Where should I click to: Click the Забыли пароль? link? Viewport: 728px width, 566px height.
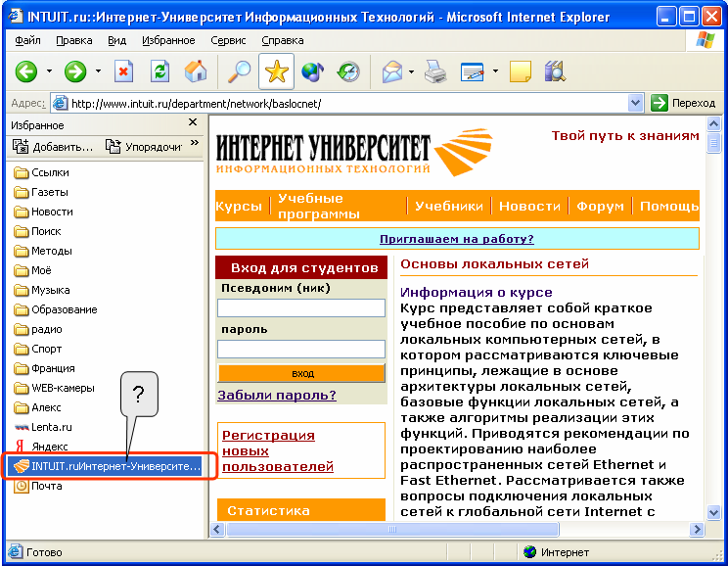[x=277, y=395]
